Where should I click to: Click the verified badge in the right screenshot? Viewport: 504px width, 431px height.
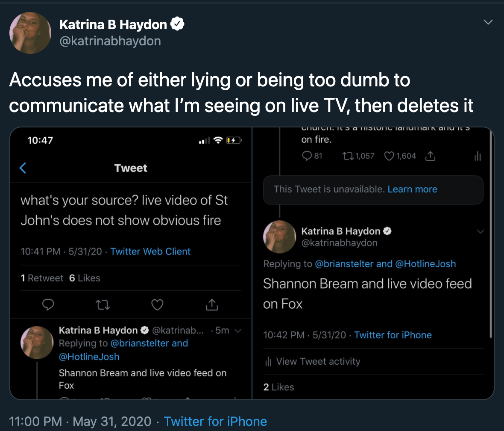pos(387,231)
